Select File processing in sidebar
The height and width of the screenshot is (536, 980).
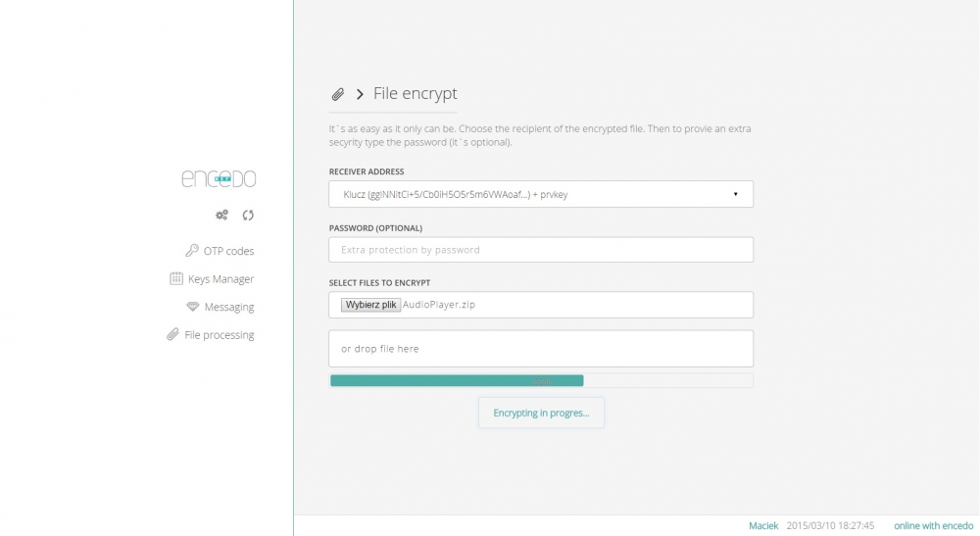click(210, 335)
